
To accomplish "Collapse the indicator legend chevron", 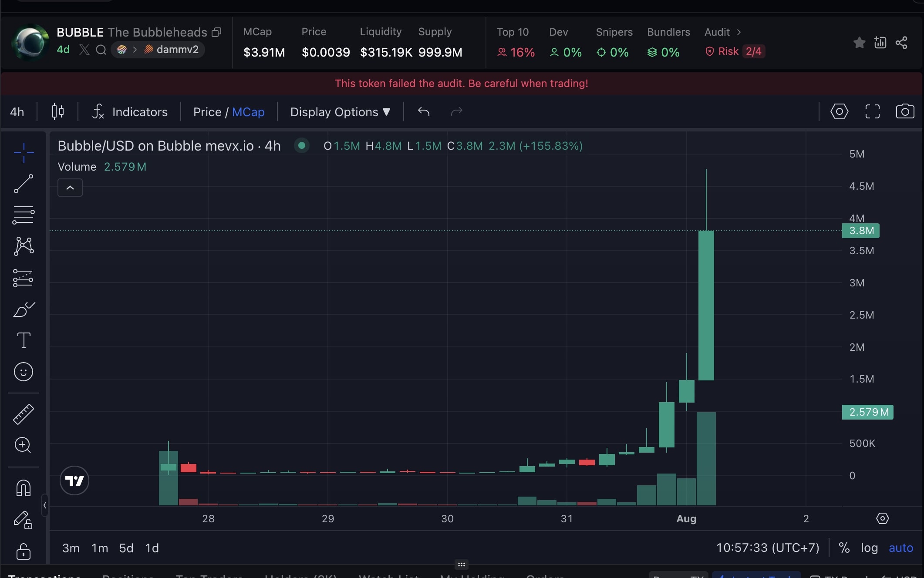I will pyautogui.click(x=70, y=188).
